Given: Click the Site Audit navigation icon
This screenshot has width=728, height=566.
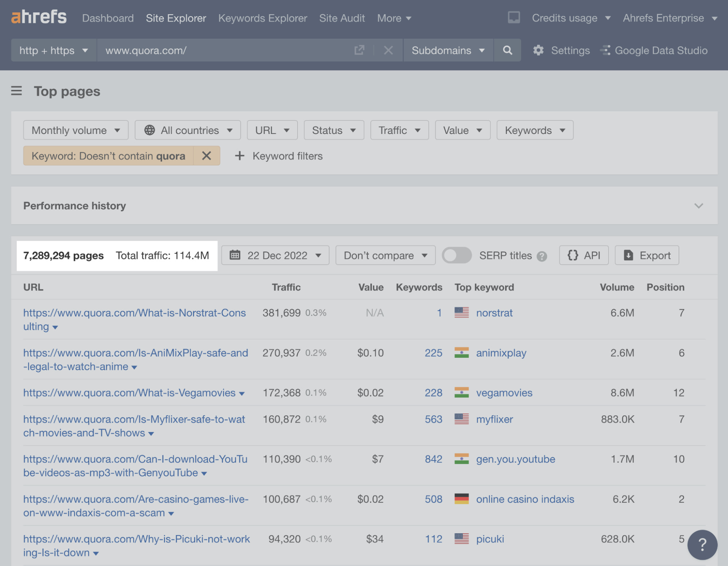Looking at the screenshot, I should (x=342, y=17).
